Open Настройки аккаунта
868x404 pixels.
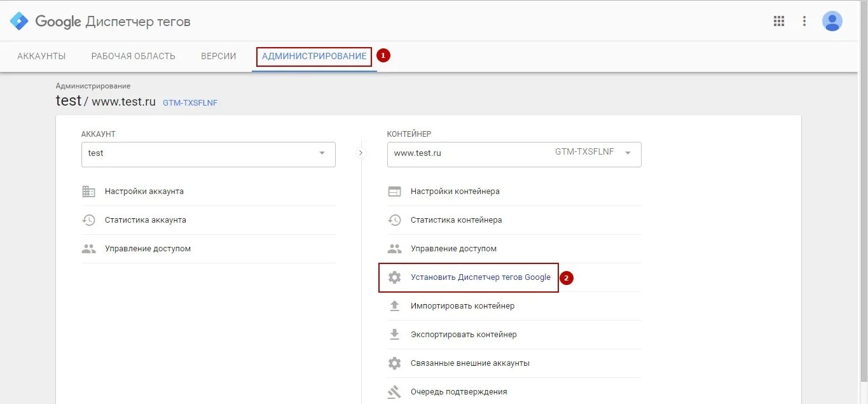click(144, 192)
